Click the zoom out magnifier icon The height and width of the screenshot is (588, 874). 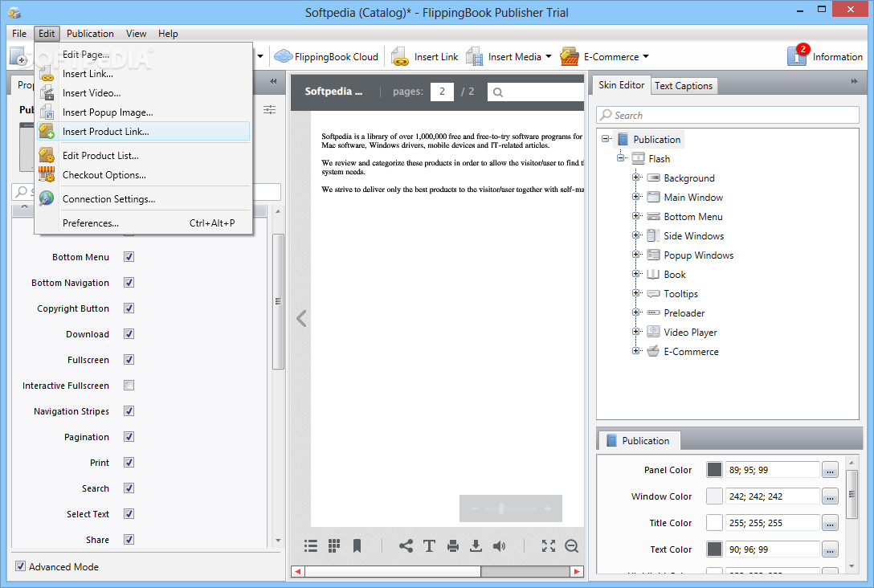click(x=572, y=546)
